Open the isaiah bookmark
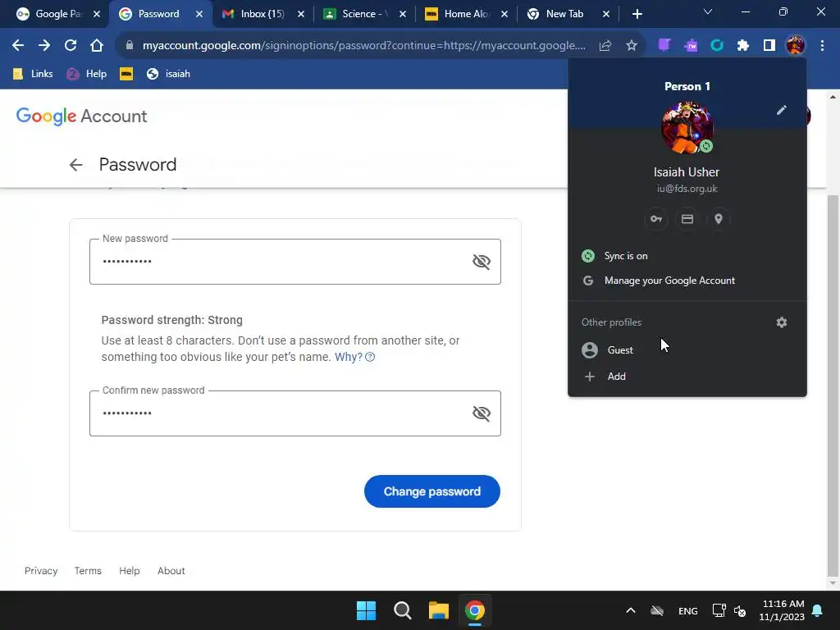 tap(169, 74)
